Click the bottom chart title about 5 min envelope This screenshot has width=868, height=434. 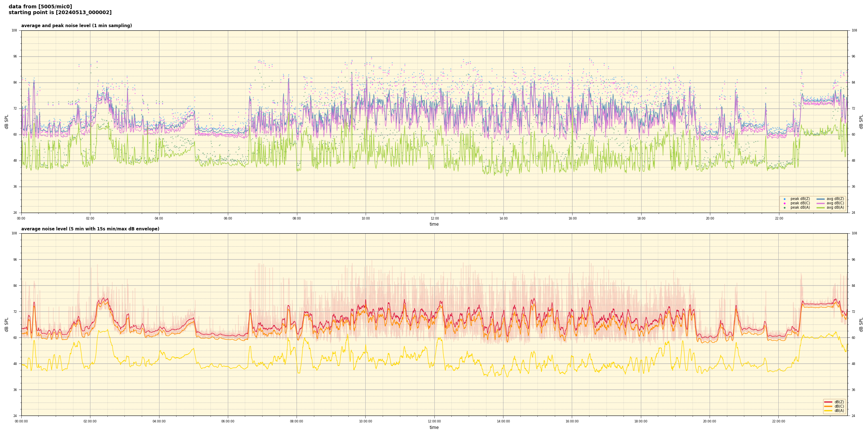point(90,229)
